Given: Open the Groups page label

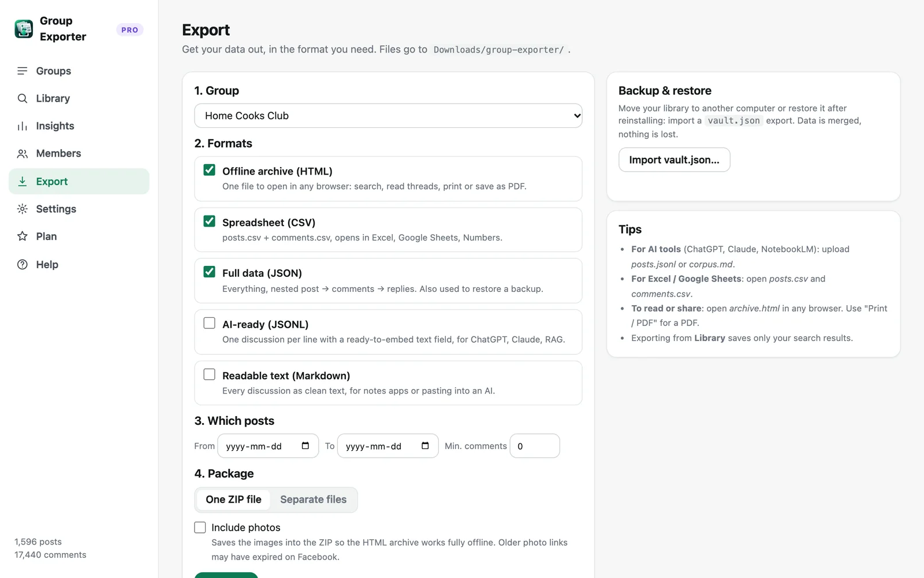Looking at the screenshot, I should pyautogui.click(x=54, y=71).
